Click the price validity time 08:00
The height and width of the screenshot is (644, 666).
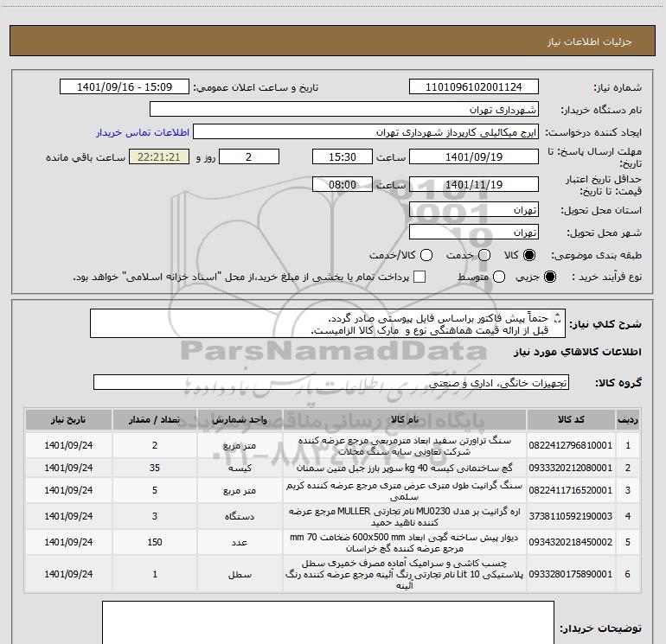click(343, 184)
